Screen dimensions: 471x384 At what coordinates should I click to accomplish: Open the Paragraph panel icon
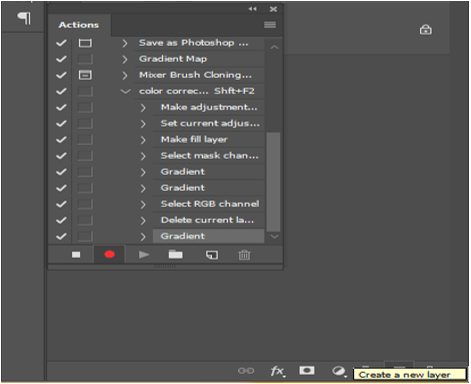(x=24, y=18)
